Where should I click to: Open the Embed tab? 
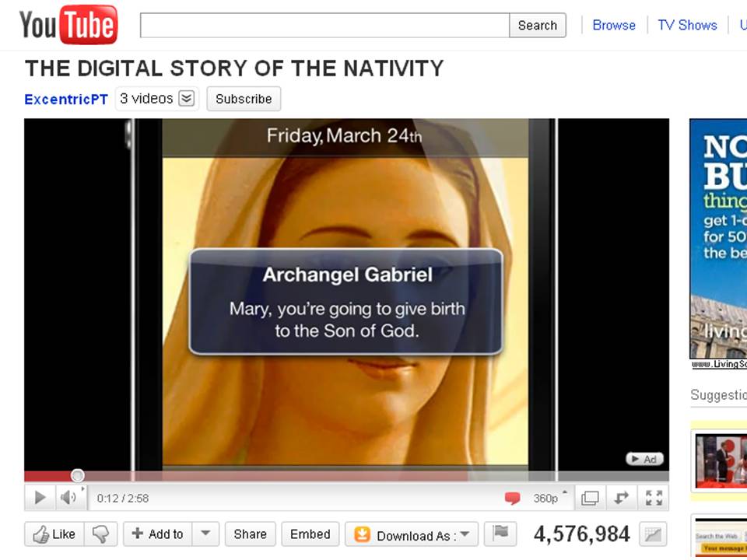point(310,534)
